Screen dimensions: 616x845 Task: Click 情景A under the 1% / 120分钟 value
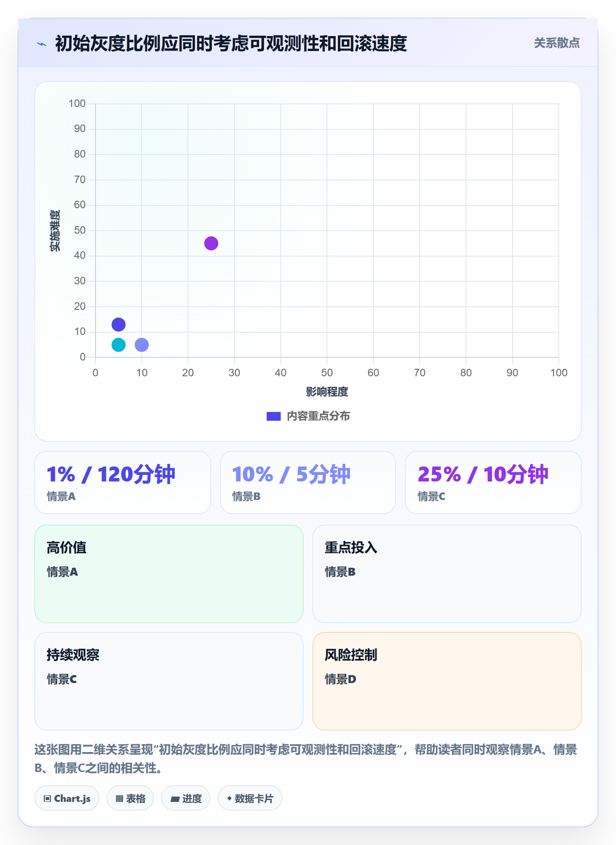[x=61, y=496]
